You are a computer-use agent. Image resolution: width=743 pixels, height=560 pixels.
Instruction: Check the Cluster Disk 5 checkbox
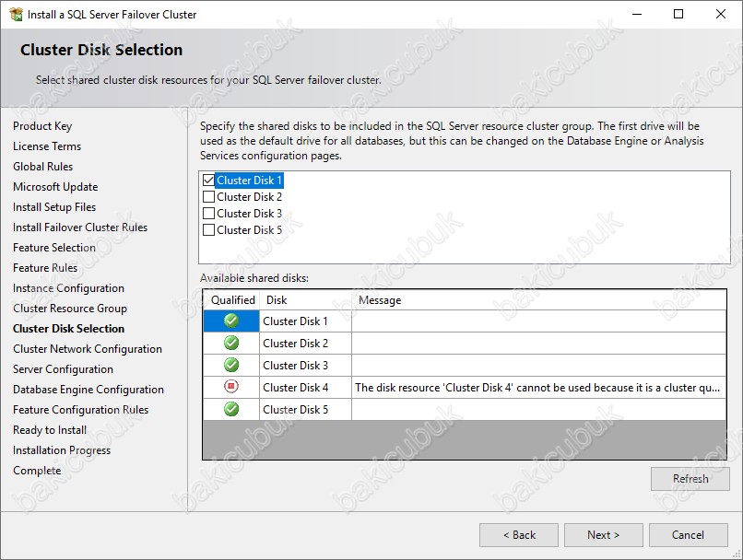(x=208, y=230)
